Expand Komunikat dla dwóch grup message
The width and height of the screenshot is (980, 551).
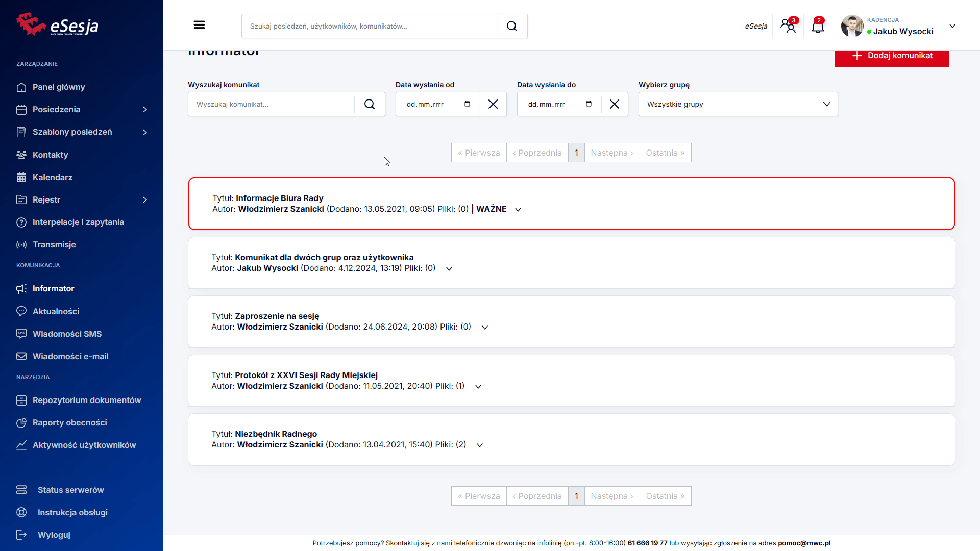pos(449,269)
